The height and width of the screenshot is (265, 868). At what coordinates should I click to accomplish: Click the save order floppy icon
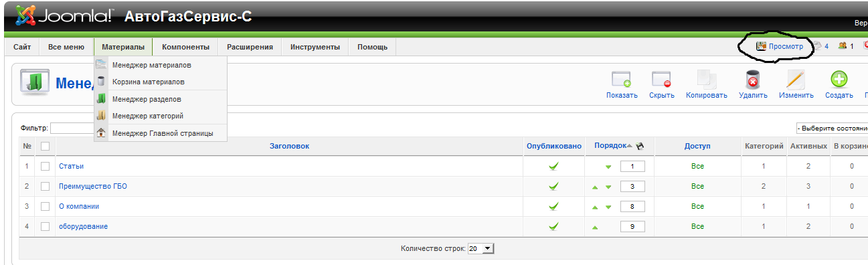(x=638, y=146)
